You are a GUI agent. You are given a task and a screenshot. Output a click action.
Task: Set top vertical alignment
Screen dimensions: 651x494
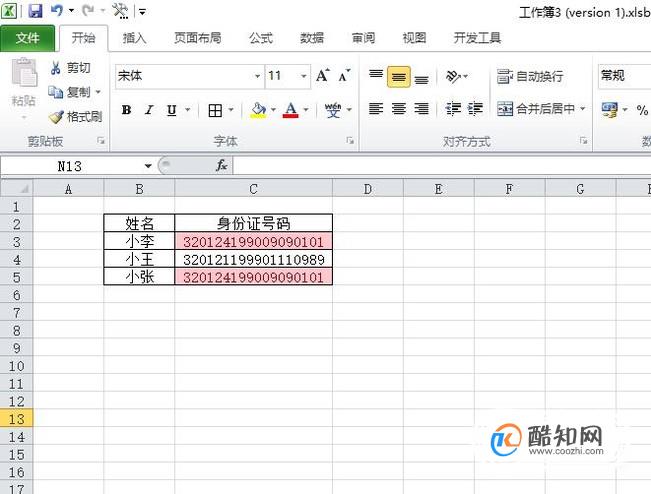[x=376, y=76]
